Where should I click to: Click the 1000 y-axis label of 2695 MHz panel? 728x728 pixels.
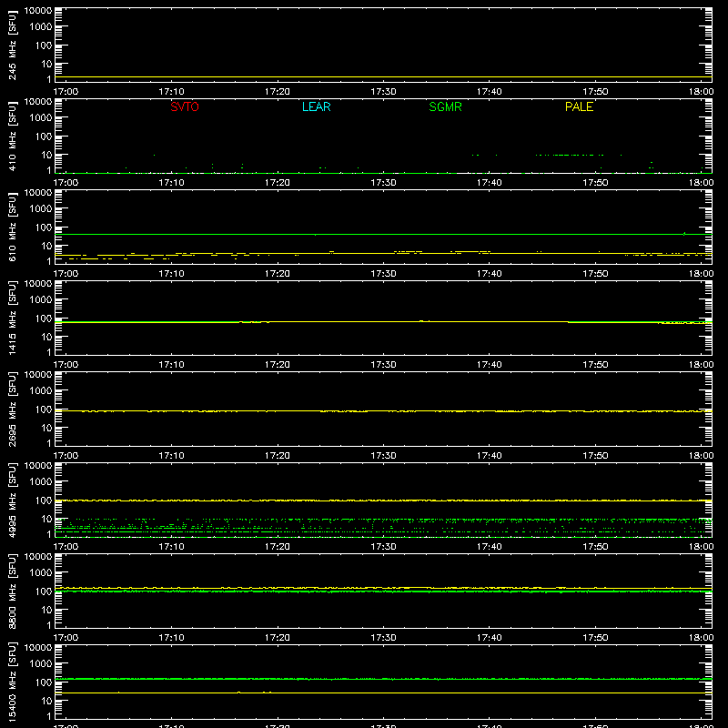click(41, 391)
